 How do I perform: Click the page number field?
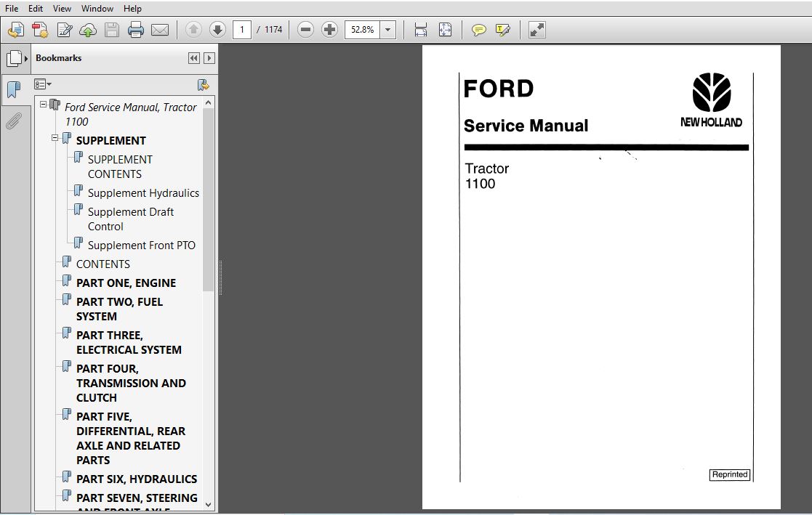[x=242, y=30]
